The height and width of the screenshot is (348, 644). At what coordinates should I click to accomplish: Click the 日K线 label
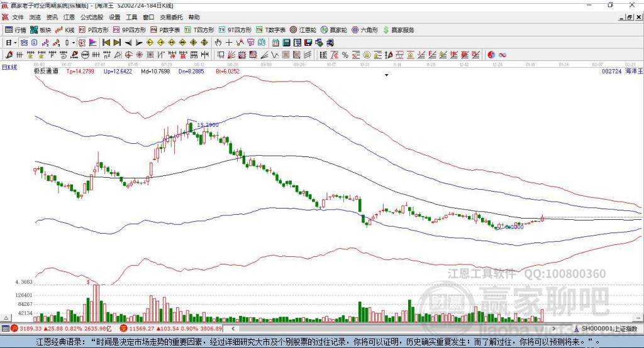[x=9, y=67]
